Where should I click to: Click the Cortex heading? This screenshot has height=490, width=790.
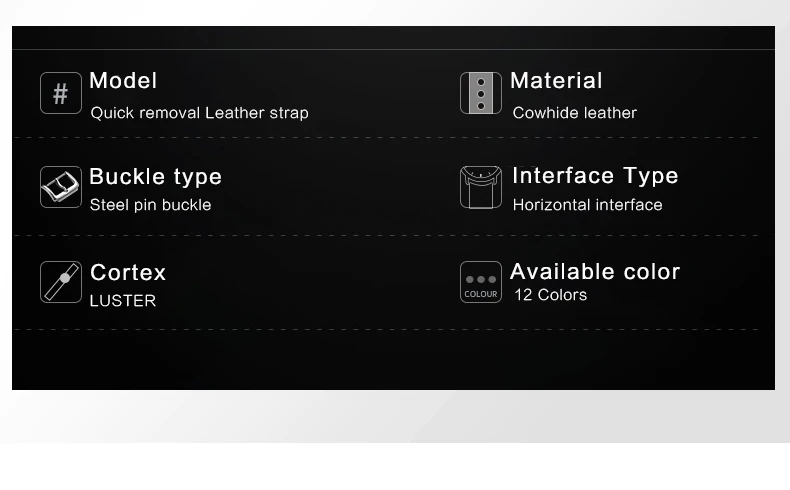tap(128, 272)
